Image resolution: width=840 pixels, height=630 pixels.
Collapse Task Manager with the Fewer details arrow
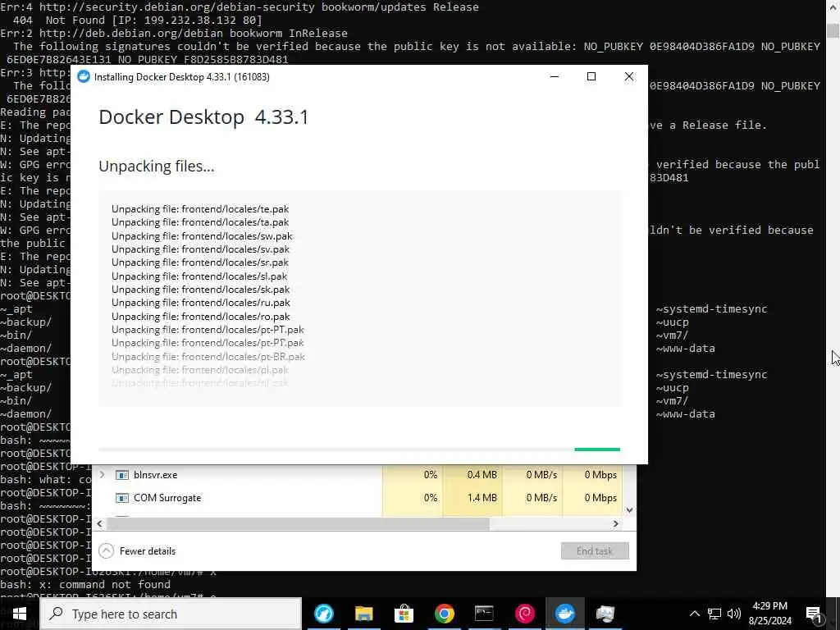click(x=106, y=550)
